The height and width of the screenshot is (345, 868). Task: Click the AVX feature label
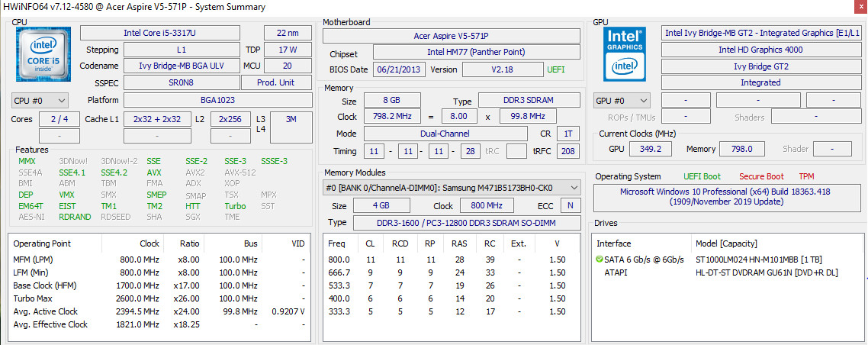point(154,172)
